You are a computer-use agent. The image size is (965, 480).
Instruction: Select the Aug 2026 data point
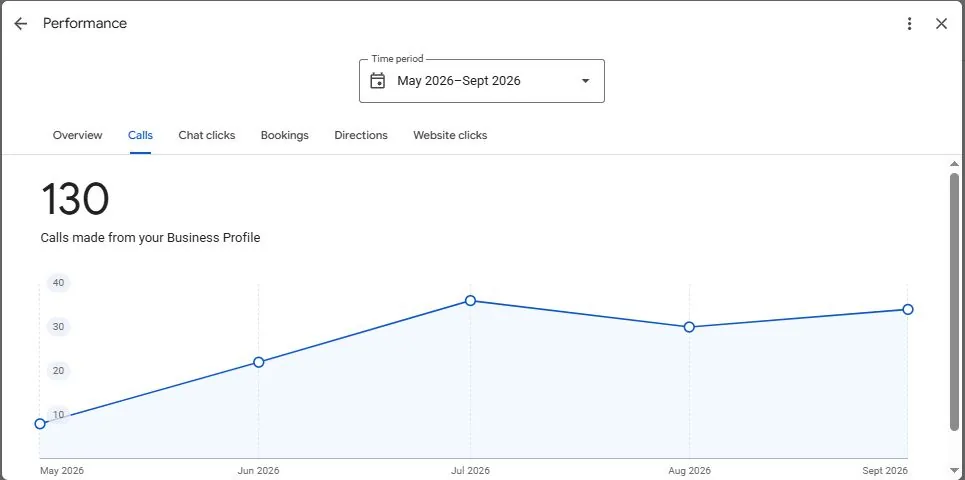689,327
